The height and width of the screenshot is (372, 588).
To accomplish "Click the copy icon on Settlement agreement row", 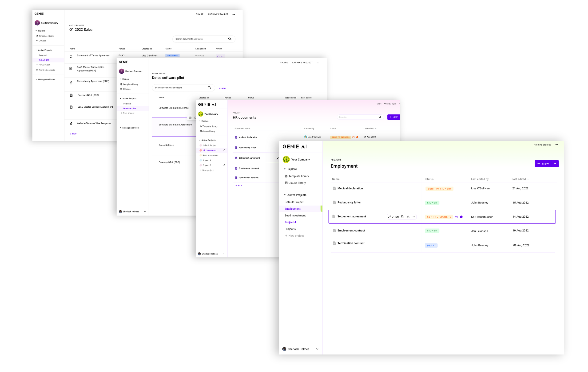I will tap(403, 217).
